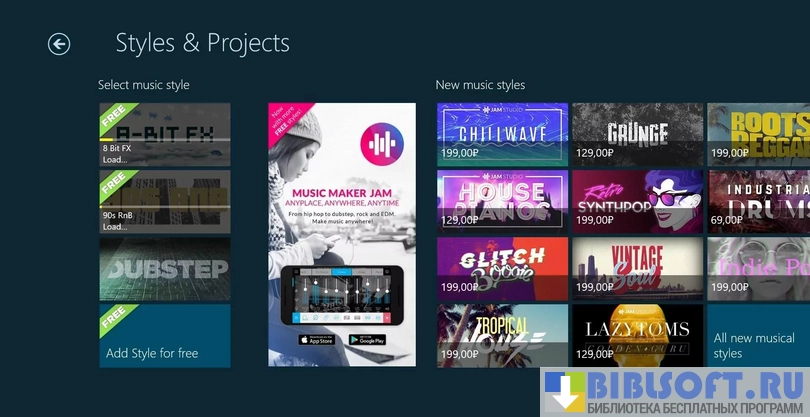Screen dimensions: 810x417
Task: Open the 90s RnB style tile
Action: click(x=164, y=201)
